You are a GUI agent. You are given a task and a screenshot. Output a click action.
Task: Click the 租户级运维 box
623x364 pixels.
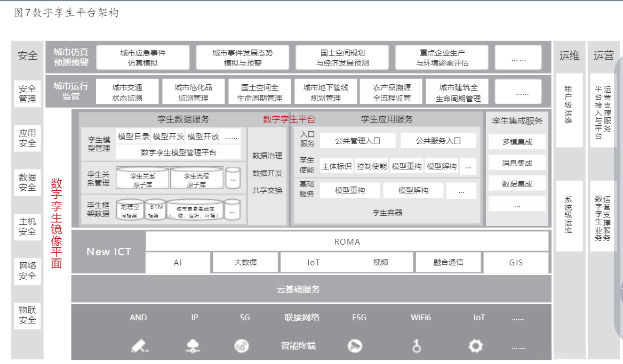pos(569,110)
